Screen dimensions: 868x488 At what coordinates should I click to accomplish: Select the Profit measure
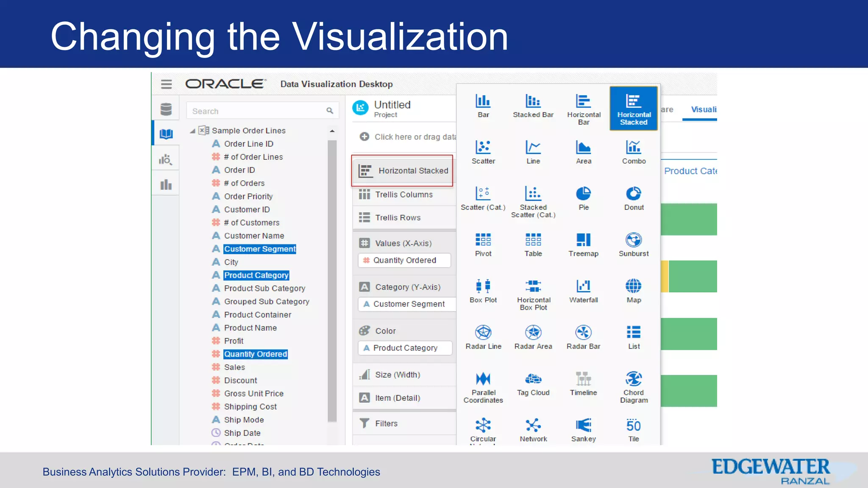(x=234, y=341)
